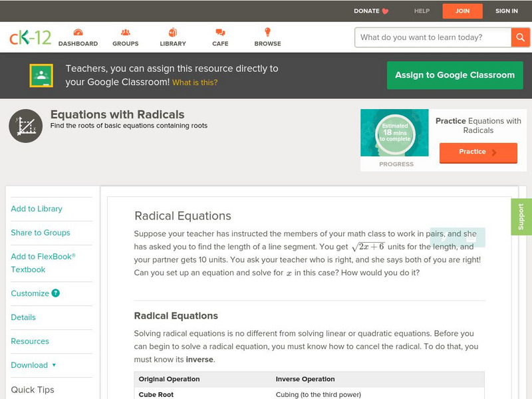This screenshot has width=532, height=399.
Task: Open the green Support side tab
Action: pyautogui.click(x=521, y=217)
